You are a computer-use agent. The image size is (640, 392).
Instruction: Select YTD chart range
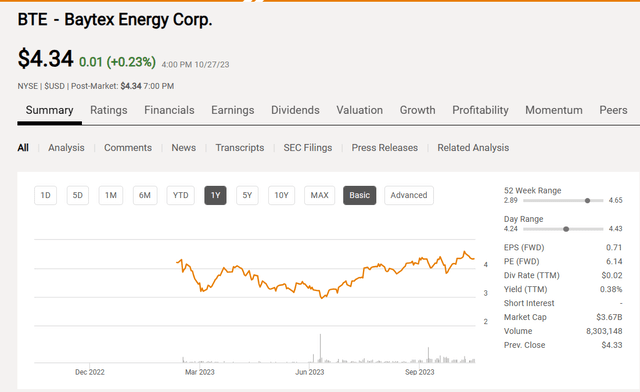pyautogui.click(x=180, y=195)
